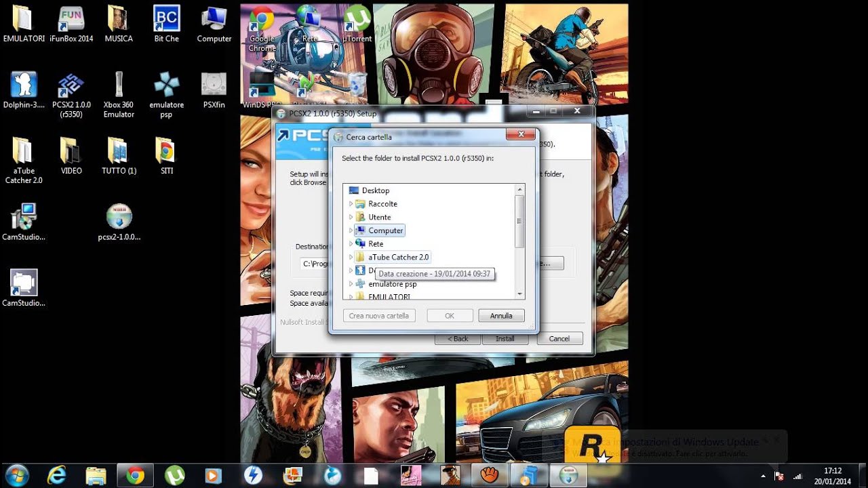Click the OK button in Cerca cartella

450,316
